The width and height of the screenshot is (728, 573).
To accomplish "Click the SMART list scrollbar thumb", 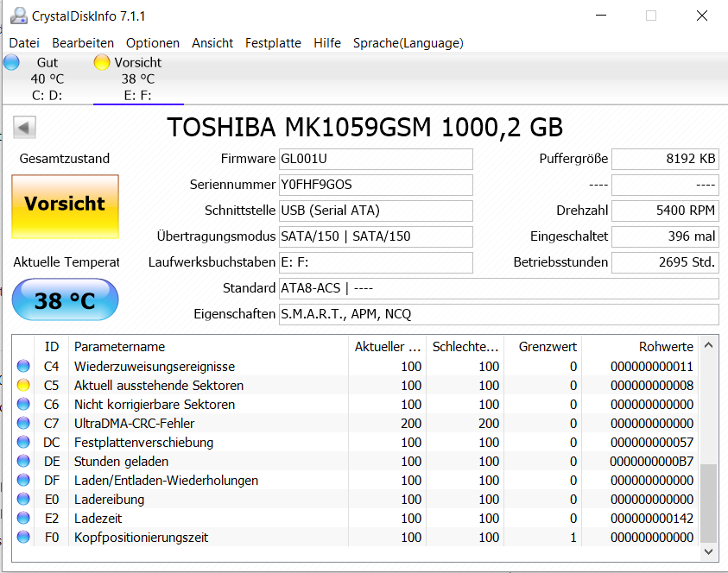I will coord(708,503).
